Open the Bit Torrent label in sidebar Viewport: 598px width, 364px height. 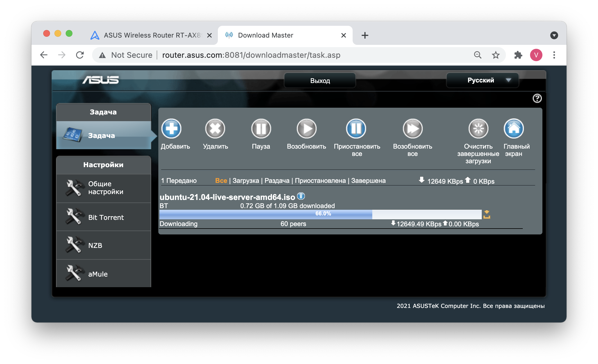(106, 217)
